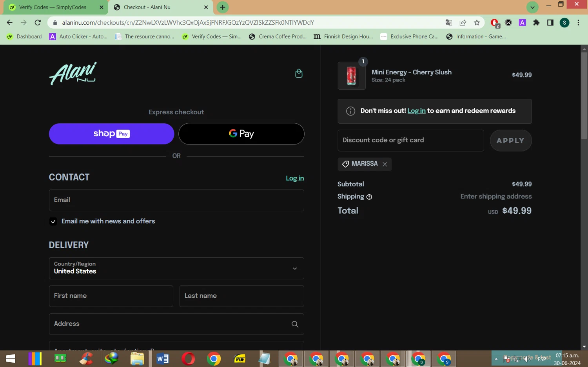Open the shopping bag cart icon
The height and width of the screenshot is (367, 588).
(x=299, y=73)
